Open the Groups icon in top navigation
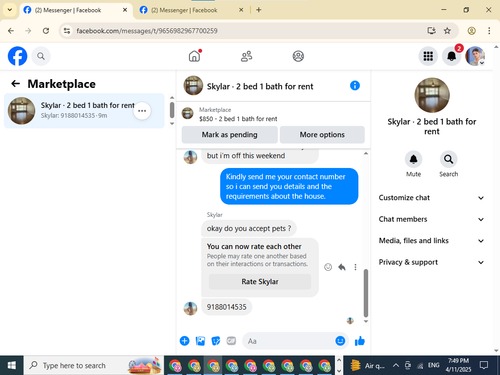This screenshot has height=375, width=500. (x=298, y=56)
